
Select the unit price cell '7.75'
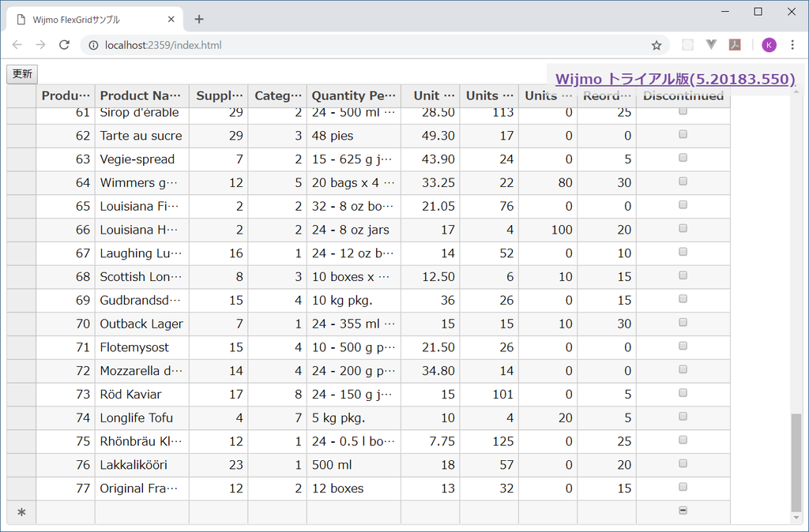pyautogui.click(x=431, y=442)
